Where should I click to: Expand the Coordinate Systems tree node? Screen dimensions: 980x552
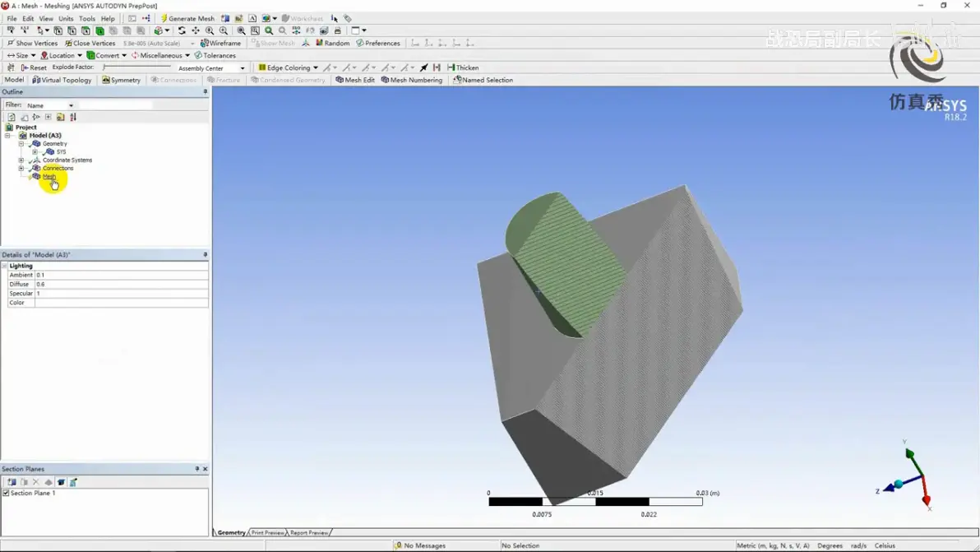[x=21, y=160]
